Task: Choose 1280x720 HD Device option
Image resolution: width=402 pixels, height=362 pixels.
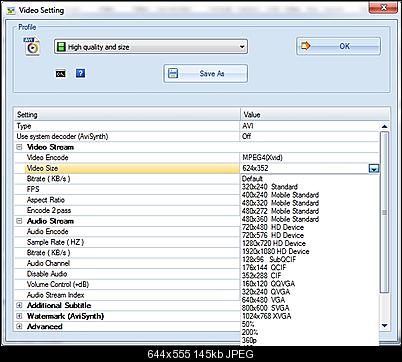Action: point(274,243)
